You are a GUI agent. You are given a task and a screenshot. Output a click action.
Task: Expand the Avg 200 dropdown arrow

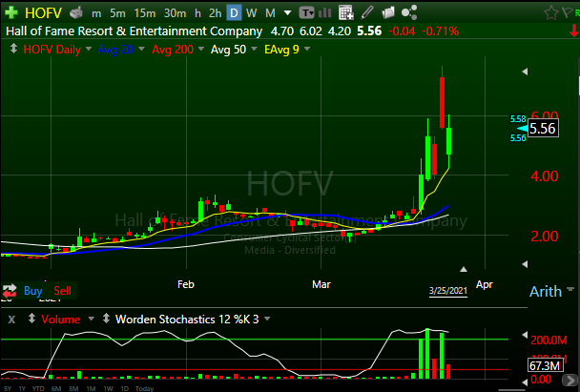[x=201, y=49]
